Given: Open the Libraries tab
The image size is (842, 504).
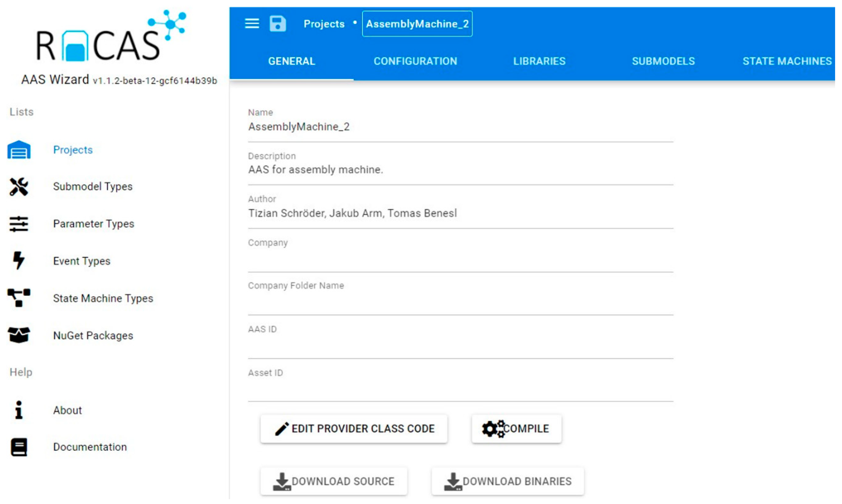Looking at the screenshot, I should coord(539,61).
